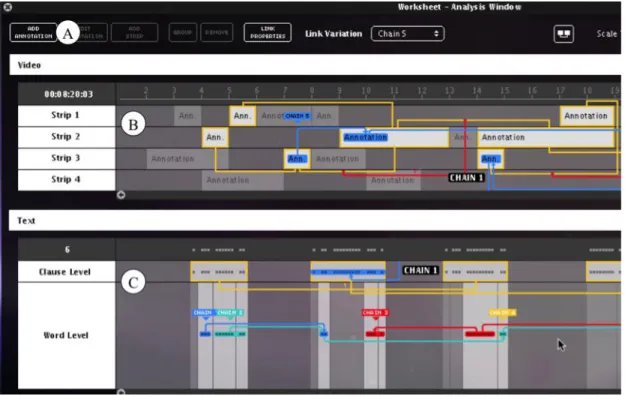
Task: Click the Add Annotation button
Action: (33, 32)
